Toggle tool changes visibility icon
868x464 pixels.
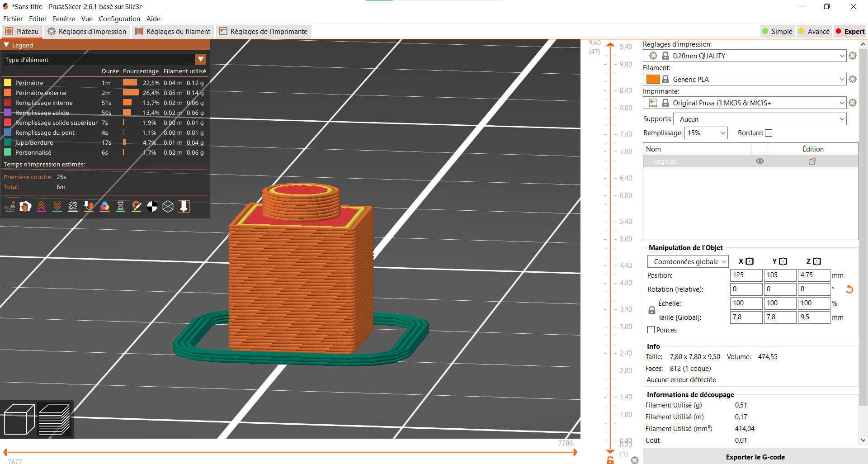coord(89,207)
